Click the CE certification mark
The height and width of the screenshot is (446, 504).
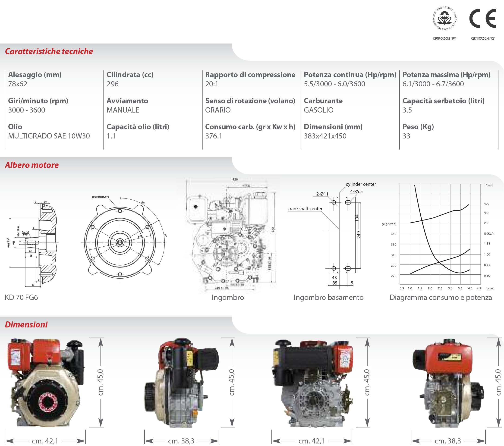[x=483, y=19]
